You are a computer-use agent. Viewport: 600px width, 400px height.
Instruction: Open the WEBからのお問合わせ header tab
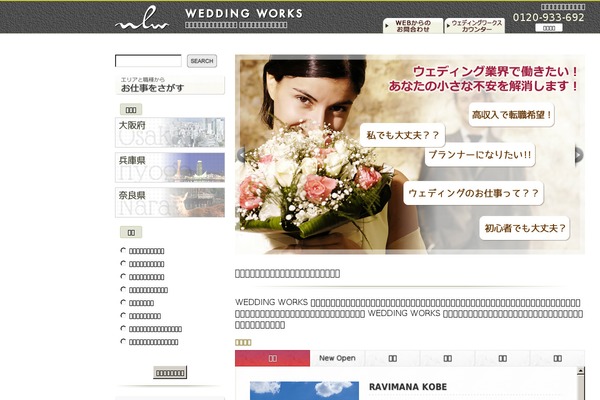point(413,26)
